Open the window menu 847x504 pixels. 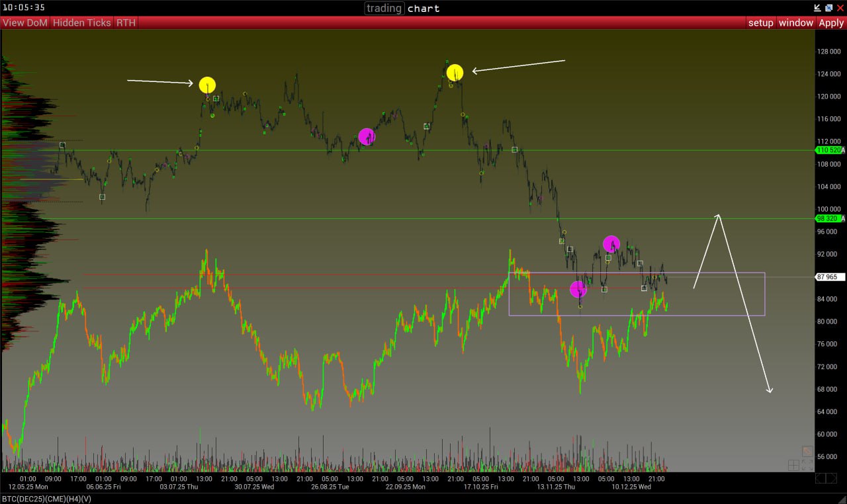click(795, 22)
